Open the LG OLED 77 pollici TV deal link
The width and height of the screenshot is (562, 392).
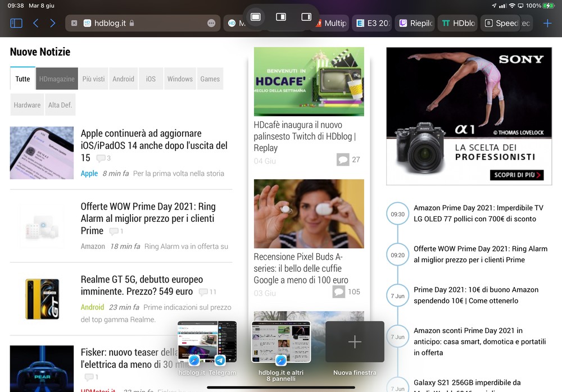point(478,213)
